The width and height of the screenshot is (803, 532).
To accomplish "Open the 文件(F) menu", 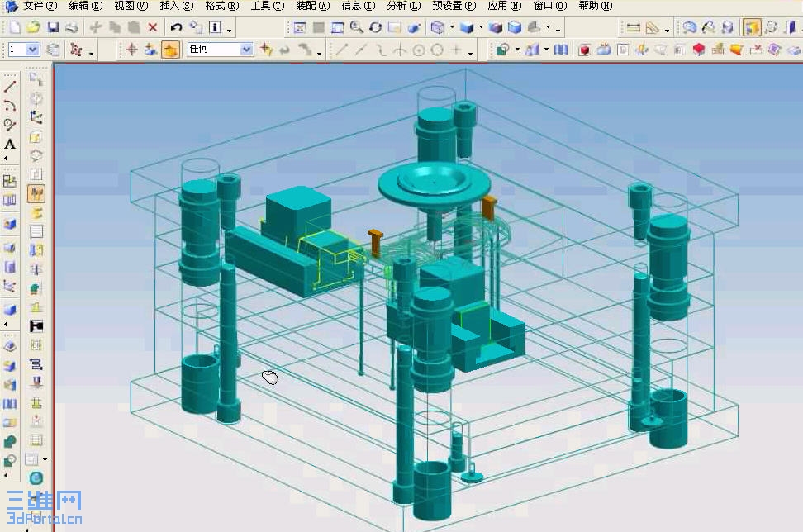I will tap(40, 6).
